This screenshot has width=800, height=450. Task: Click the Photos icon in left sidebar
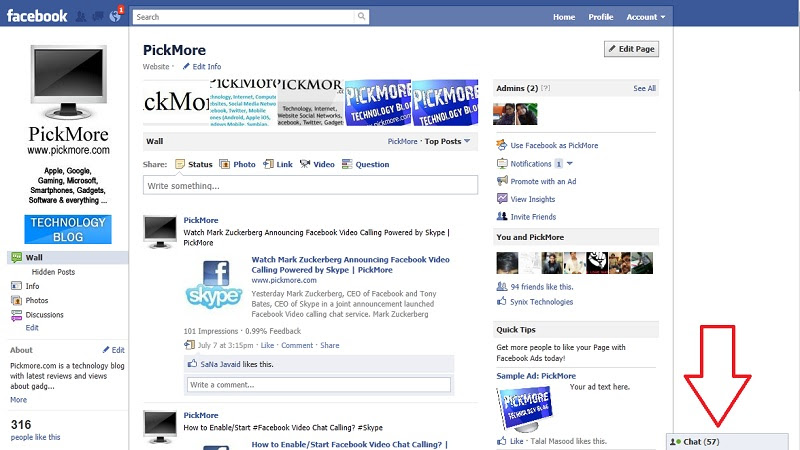coord(16,300)
